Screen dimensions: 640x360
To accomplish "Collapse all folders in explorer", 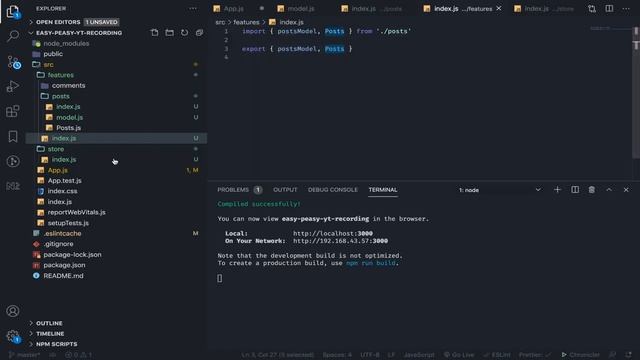I will pos(199,33).
